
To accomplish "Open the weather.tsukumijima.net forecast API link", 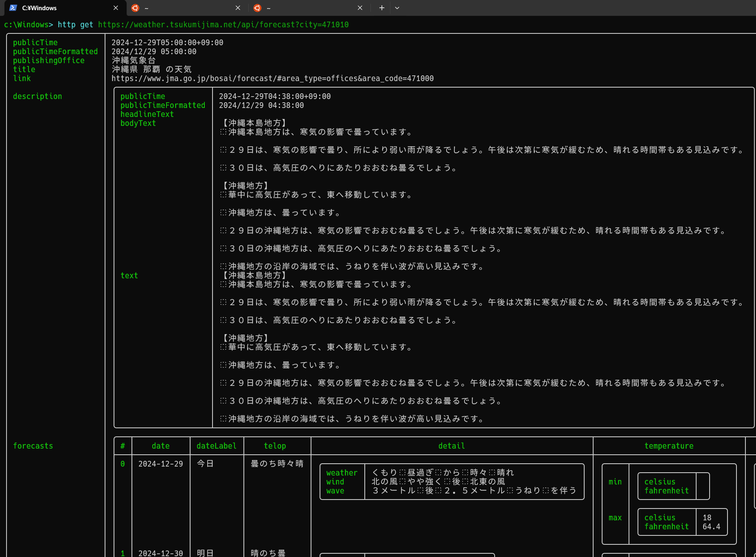I will 223,24.
